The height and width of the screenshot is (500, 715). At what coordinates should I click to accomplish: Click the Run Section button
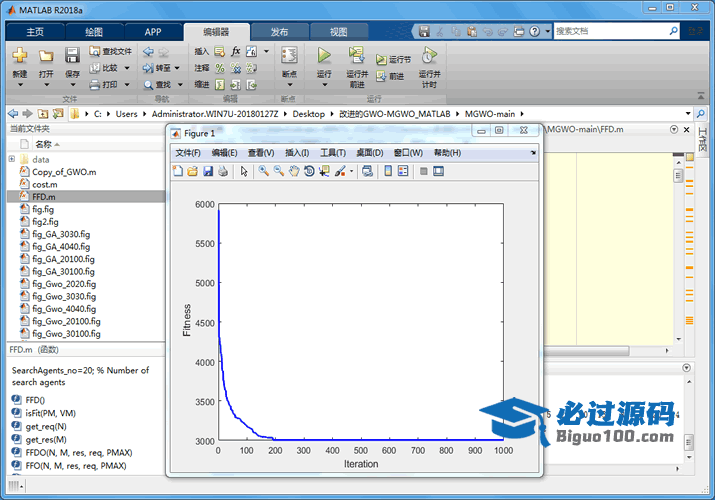pos(393,59)
